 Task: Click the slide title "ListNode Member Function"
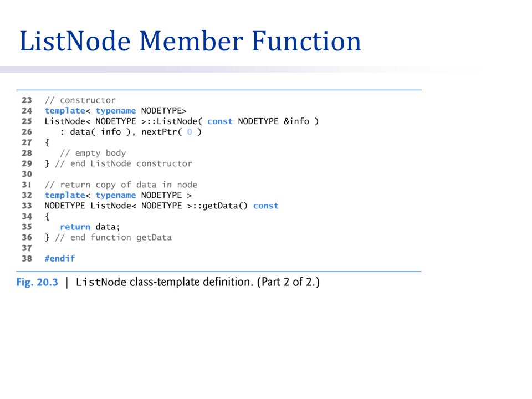tap(190, 41)
